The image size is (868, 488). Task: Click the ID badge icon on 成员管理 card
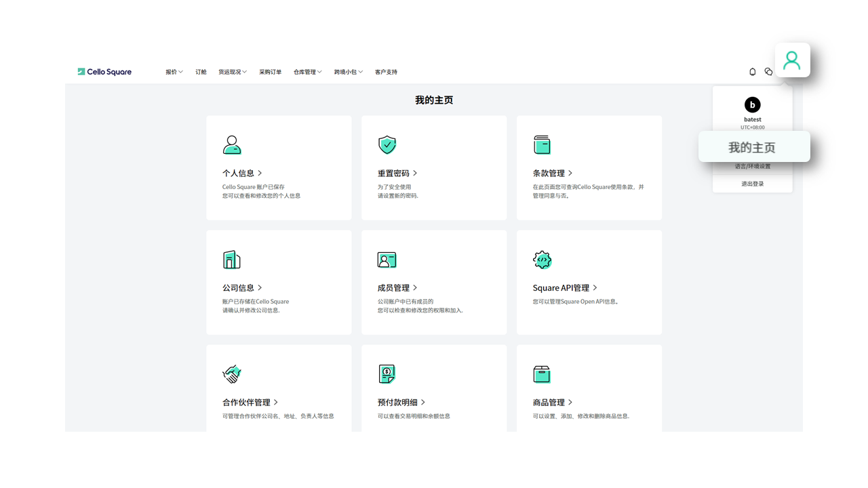tap(387, 259)
